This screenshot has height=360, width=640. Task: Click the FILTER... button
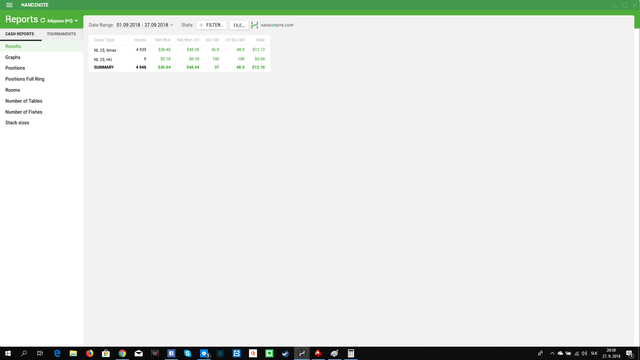(211, 25)
